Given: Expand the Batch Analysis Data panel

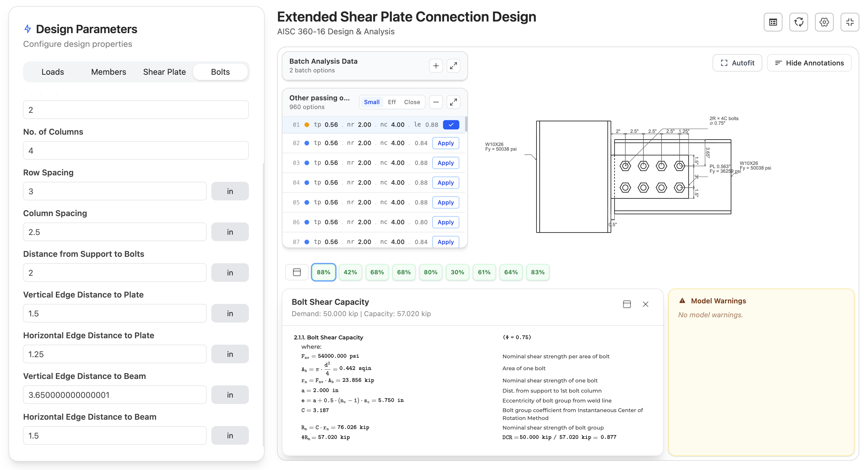Looking at the screenshot, I should coord(454,66).
